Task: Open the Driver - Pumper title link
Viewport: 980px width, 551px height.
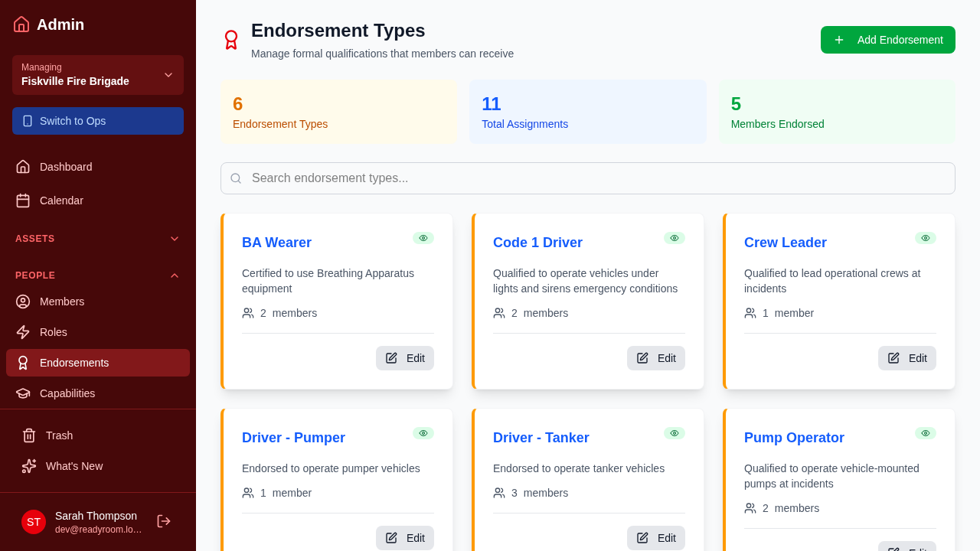Action: coord(293,438)
